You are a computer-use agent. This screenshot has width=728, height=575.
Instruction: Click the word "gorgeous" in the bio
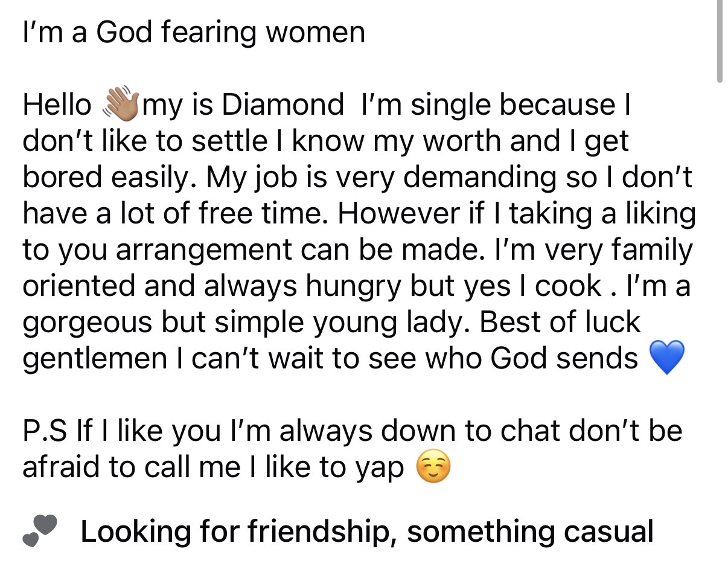(87, 322)
